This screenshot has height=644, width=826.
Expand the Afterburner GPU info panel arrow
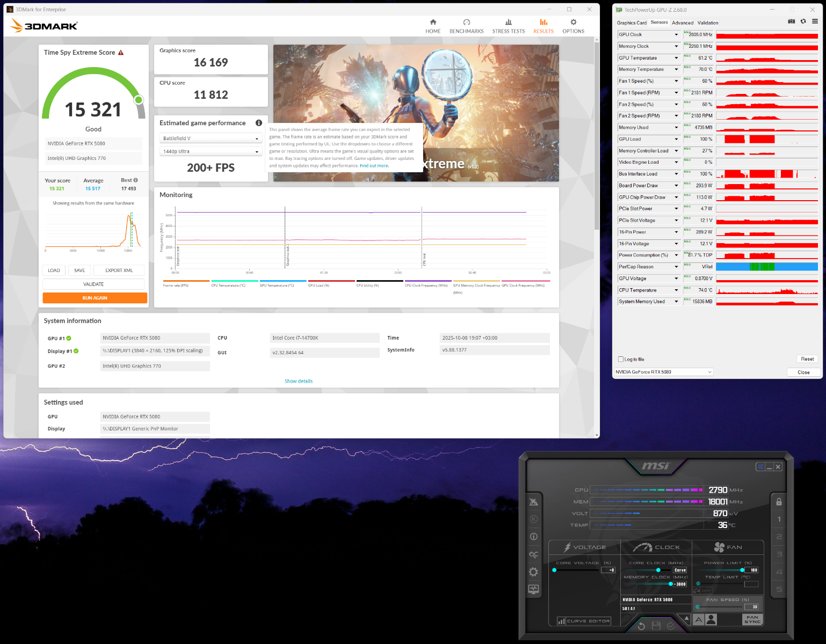tap(686, 618)
